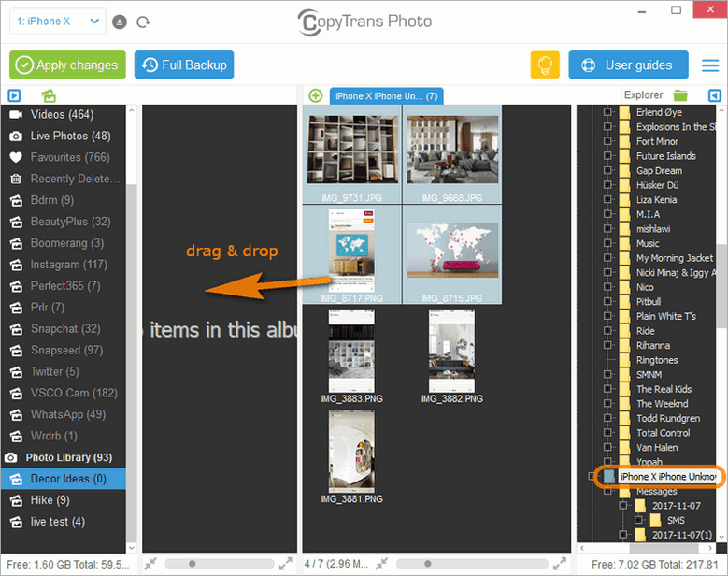
Task: Select Videos (464) in sidebar
Action: [64, 114]
